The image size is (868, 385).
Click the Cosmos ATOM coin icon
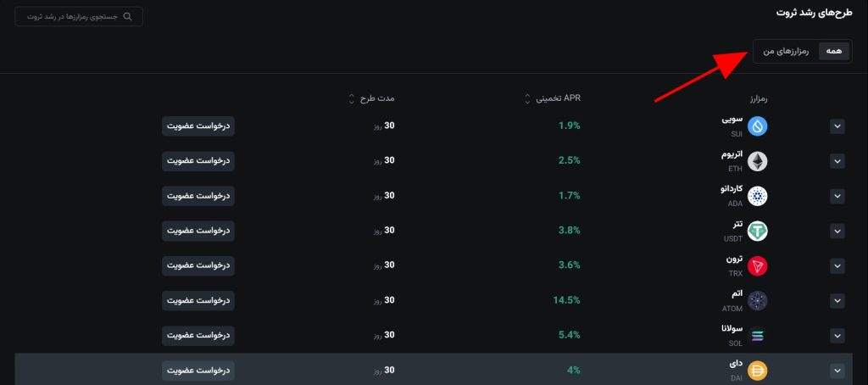point(757,300)
